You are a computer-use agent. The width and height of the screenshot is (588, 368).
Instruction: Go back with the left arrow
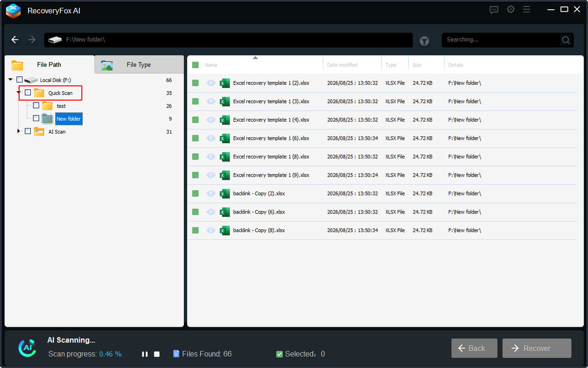pyautogui.click(x=15, y=40)
